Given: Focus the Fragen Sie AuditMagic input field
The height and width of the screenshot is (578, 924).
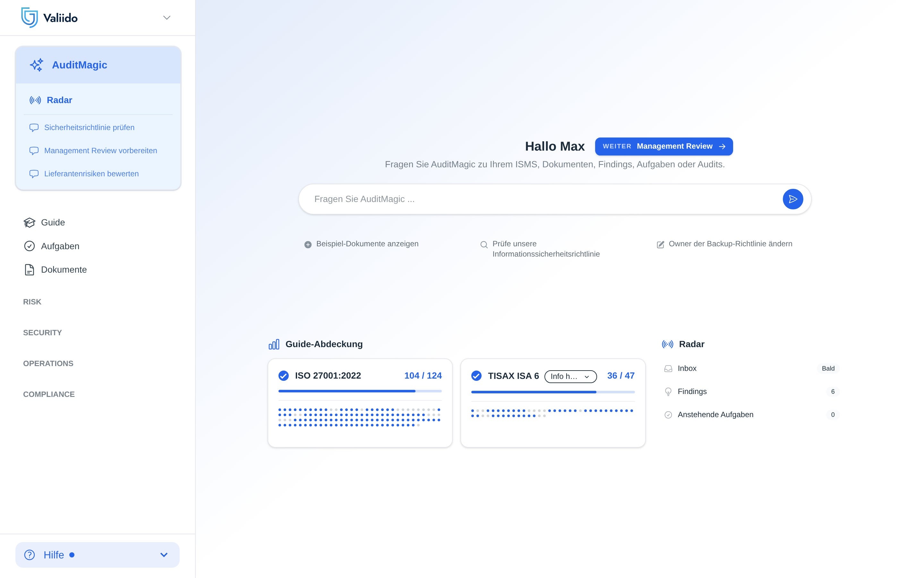Looking at the screenshot, I should (554, 199).
